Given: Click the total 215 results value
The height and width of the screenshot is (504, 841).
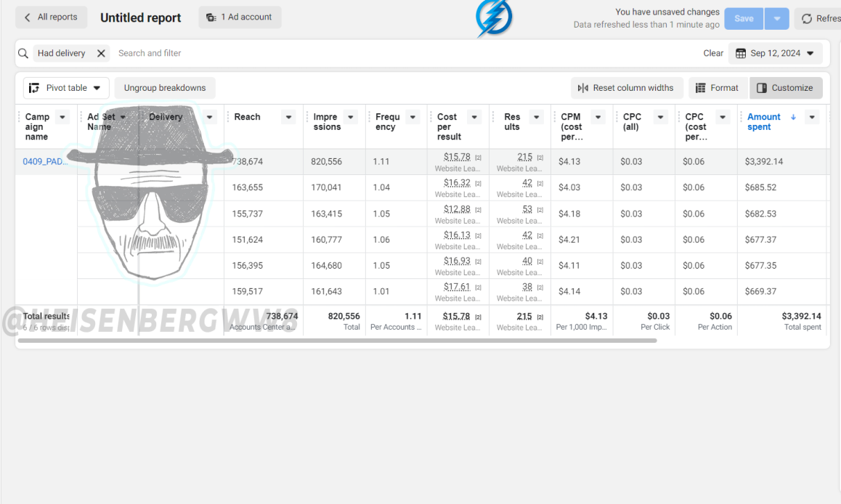Looking at the screenshot, I should point(524,317).
